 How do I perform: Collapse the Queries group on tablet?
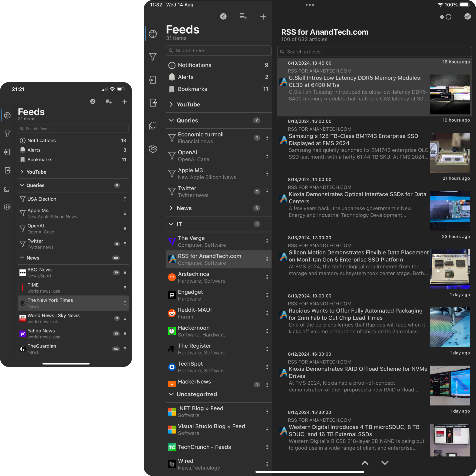(219, 120)
